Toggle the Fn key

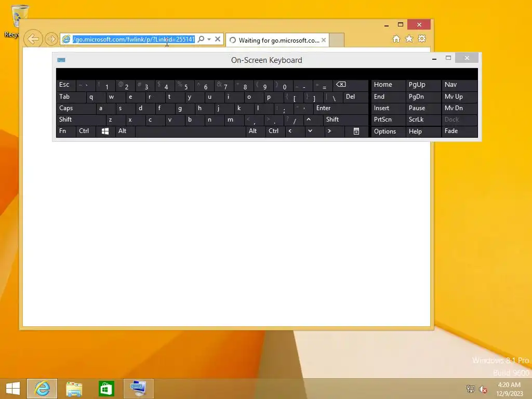(66, 131)
